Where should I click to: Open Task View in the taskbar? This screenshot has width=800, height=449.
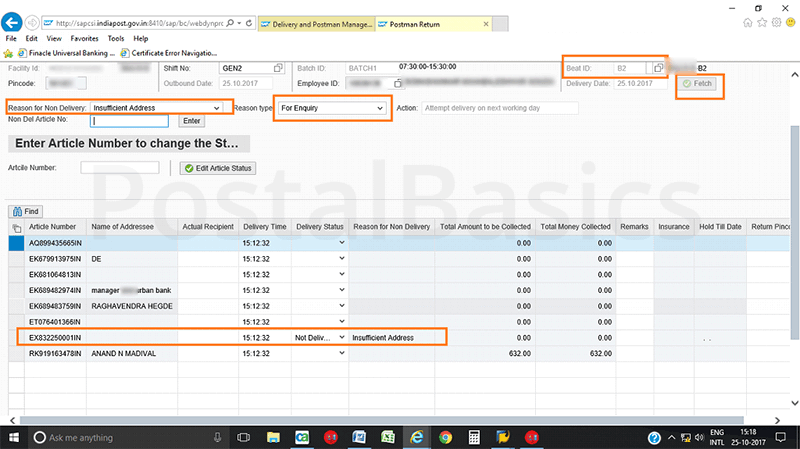[243, 437]
